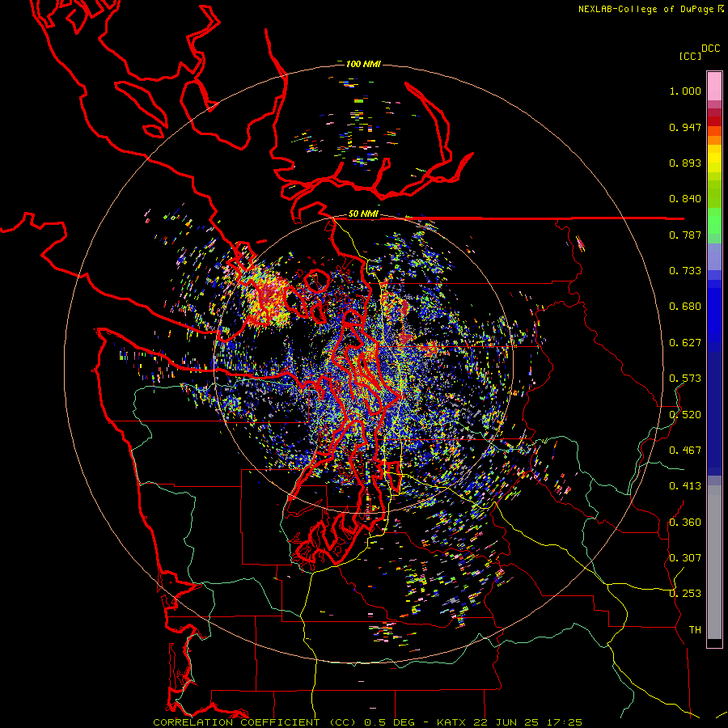Click the 0.893 colorbar value
This screenshot has height=728, width=728.
(x=685, y=163)
